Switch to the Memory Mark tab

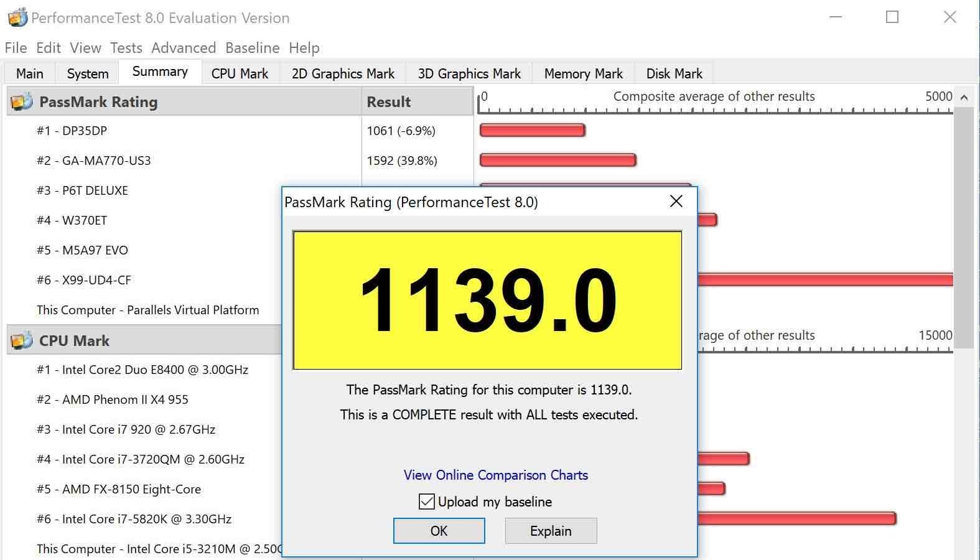click(584, 73)
